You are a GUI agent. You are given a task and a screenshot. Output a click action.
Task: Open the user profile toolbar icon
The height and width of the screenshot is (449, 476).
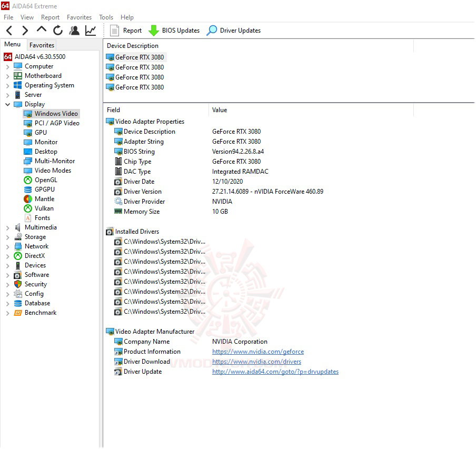pos(74,31)
